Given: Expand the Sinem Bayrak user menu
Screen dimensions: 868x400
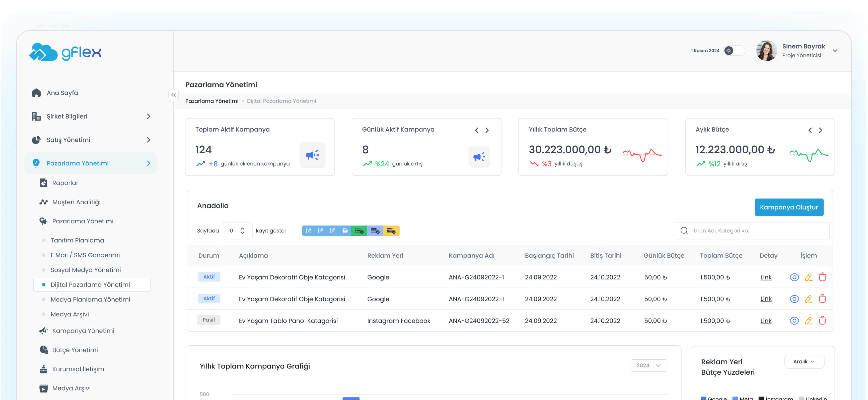Looking at the screenshot, I should 835,51.
